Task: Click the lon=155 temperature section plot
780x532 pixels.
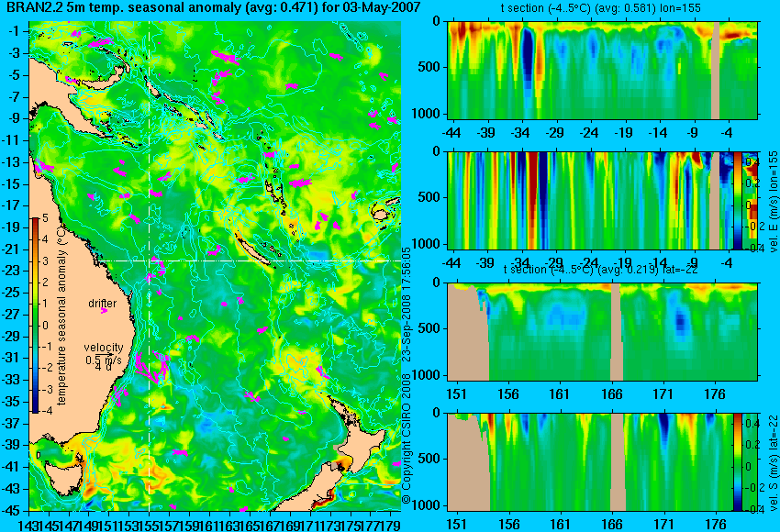Action: [x=602, y=70]
